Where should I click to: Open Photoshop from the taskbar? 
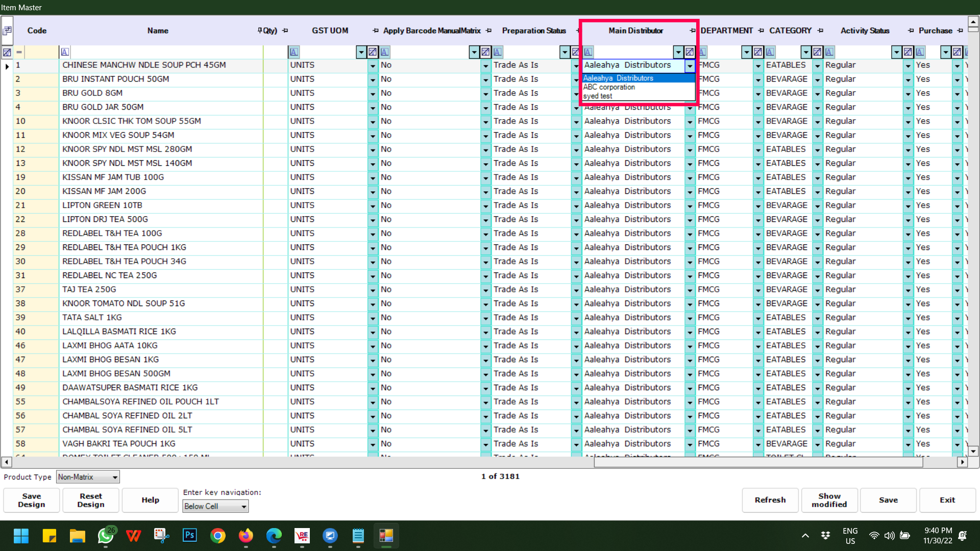pyautogui.click(x=190, y=536)
